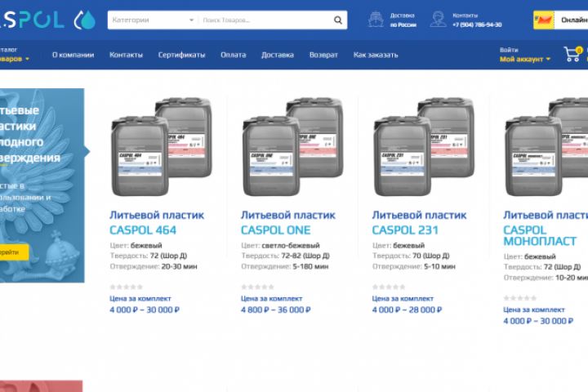Click the phone number +7 (904) 786-94-30
The image size is (588, 392).
[477, 24]
